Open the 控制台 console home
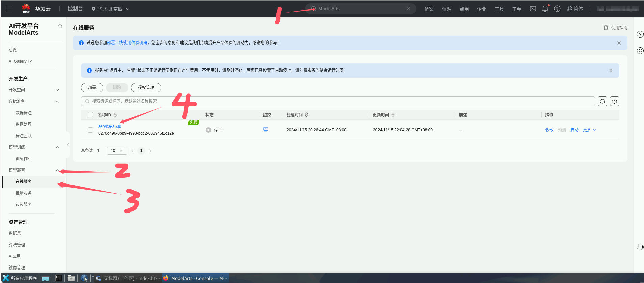The height and width of the screenshot is (283, 644). click(x=75, y=9)
